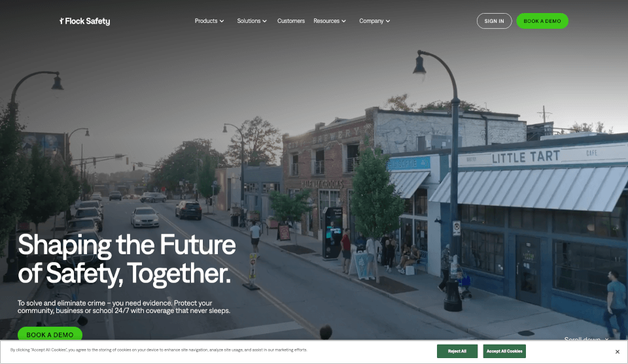Accept All Cookies in banner

tap(504, 351)
